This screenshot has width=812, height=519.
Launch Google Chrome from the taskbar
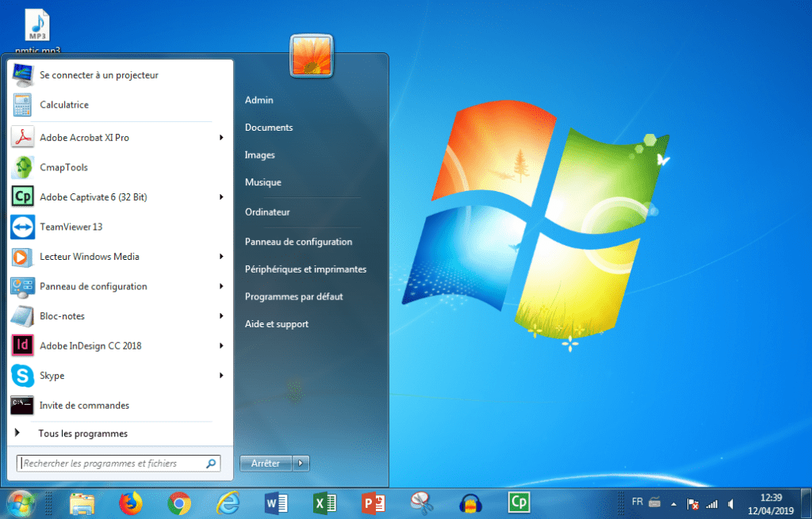tap(179, 503)
